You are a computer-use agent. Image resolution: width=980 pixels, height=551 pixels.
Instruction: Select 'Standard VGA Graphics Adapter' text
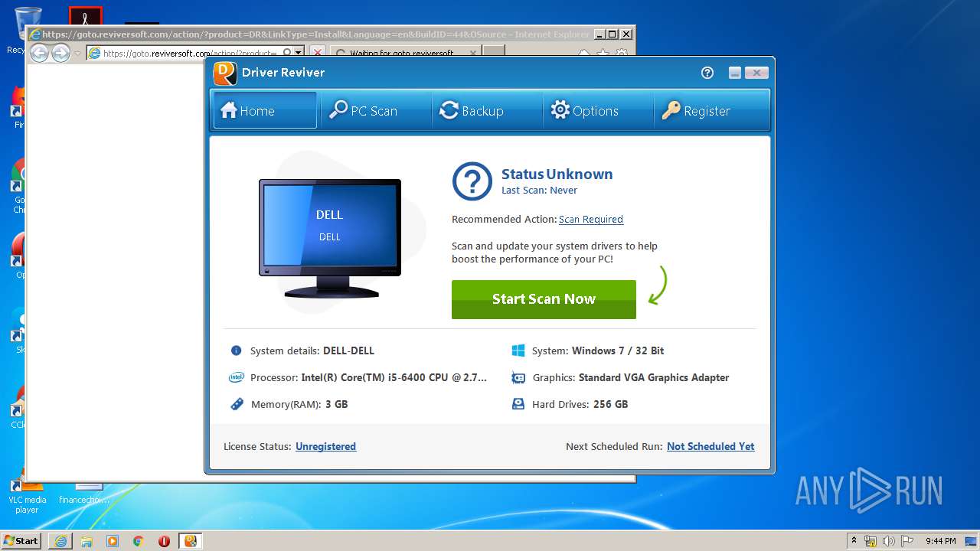tap(654, 377)
